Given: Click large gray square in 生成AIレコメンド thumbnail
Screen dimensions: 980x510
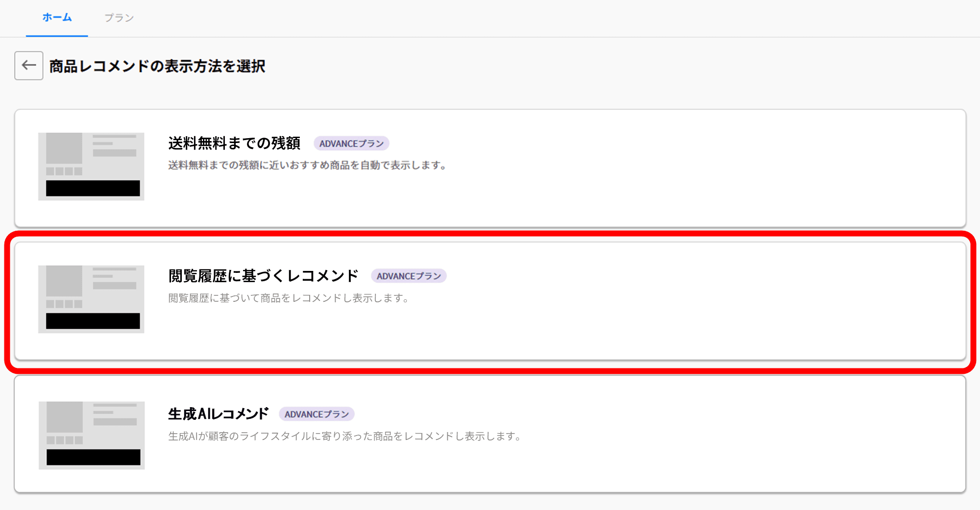Looking at the screenshot, I should tap(65, 417).
